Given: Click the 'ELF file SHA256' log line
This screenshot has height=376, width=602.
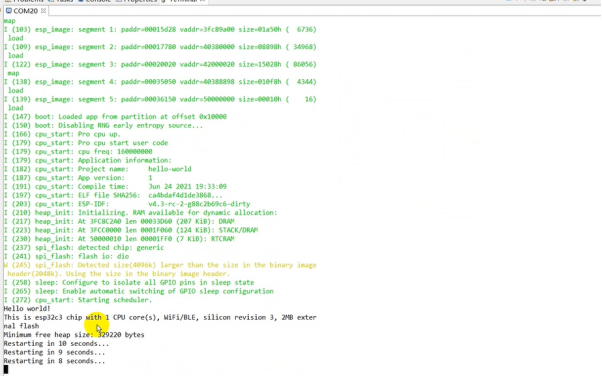Looking at the screenshot, I should click(113, 195).
